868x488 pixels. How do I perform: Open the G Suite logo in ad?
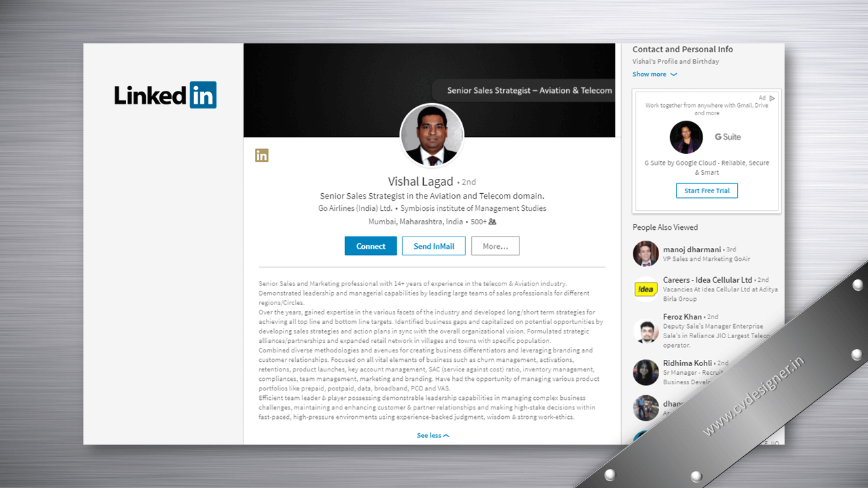(728, 137)
